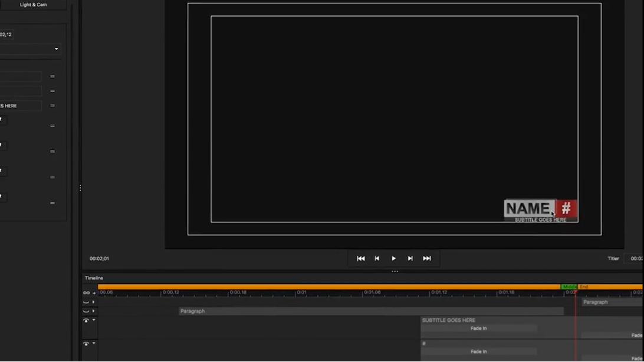Click the plus icon beside timeline ruler
Image resolution: width=644 pixels, height=362 pixels.
(x=94, y=293)
